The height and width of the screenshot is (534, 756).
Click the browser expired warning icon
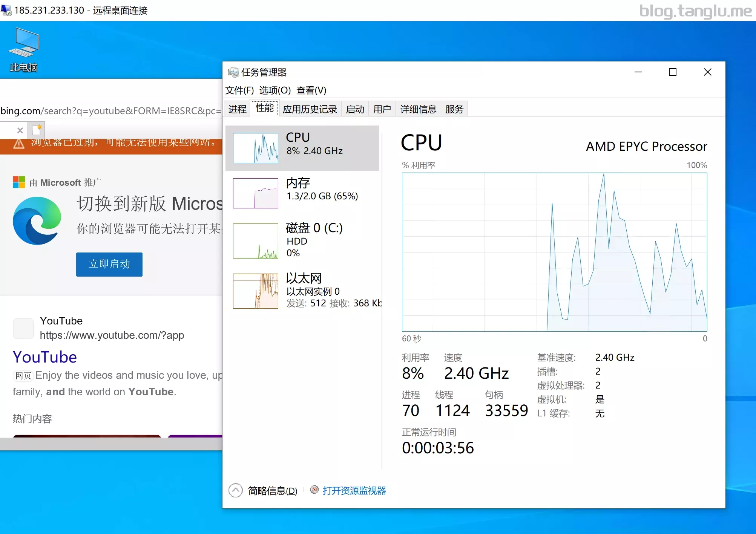[x=18, y=144]
